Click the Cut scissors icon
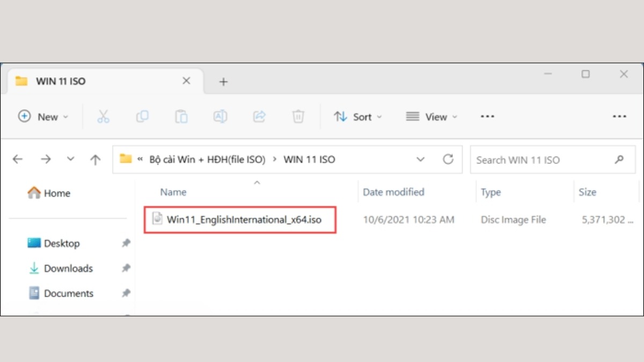This screenshot has width=644, height=362. click(x=103, y=116)
